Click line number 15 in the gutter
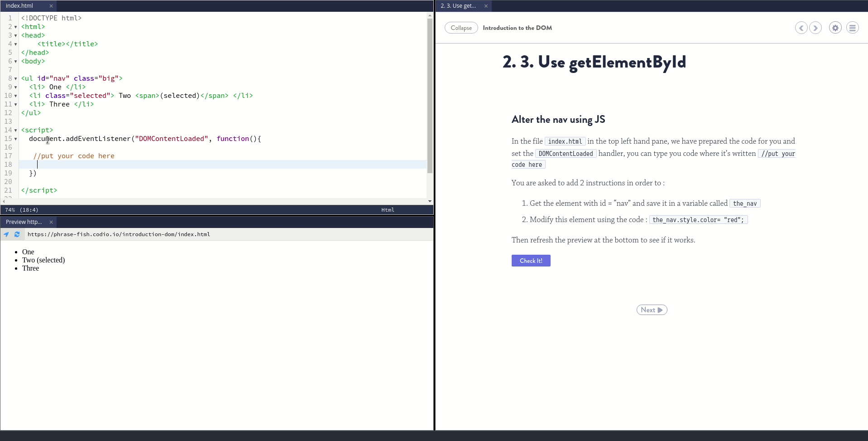868x441 pixels. [8, 139]
